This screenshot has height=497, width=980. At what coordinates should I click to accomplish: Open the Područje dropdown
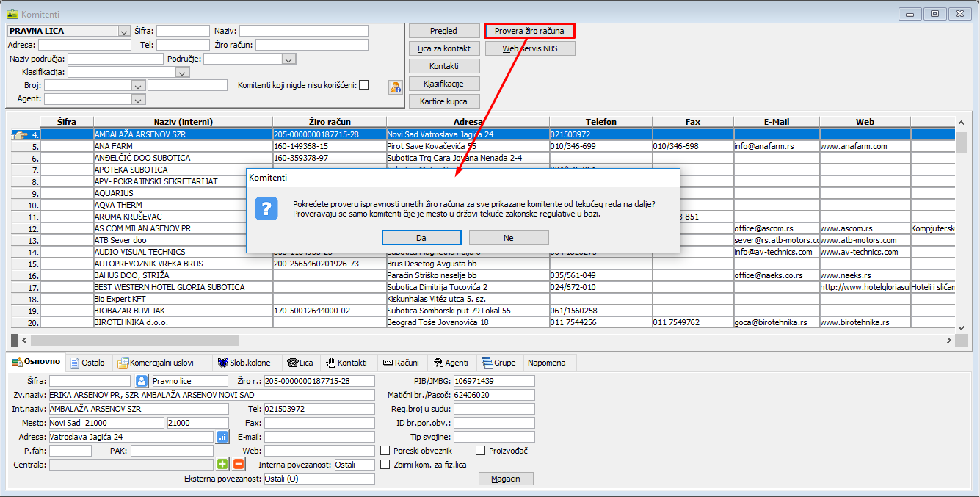click(x=289, y=59)
